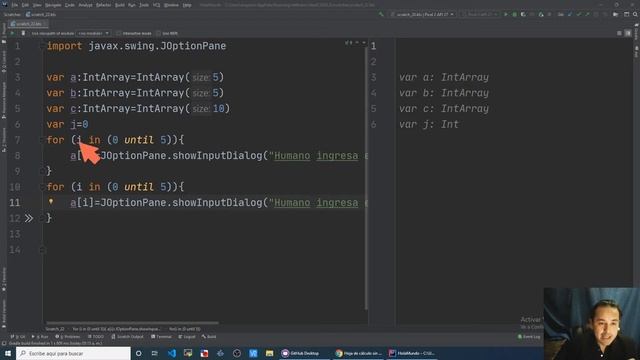
Task: Click the run configuration play button in top toolbar
Action: [x=506, y=14]
